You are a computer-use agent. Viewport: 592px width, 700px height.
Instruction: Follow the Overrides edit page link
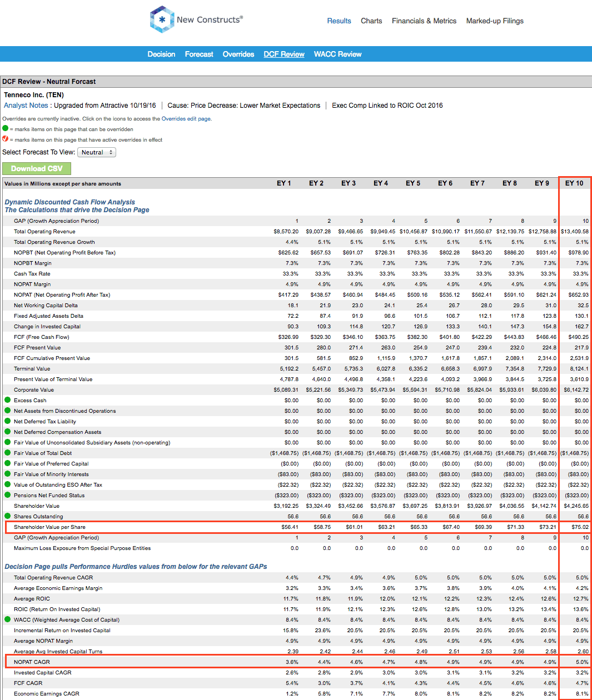(186, 119)
